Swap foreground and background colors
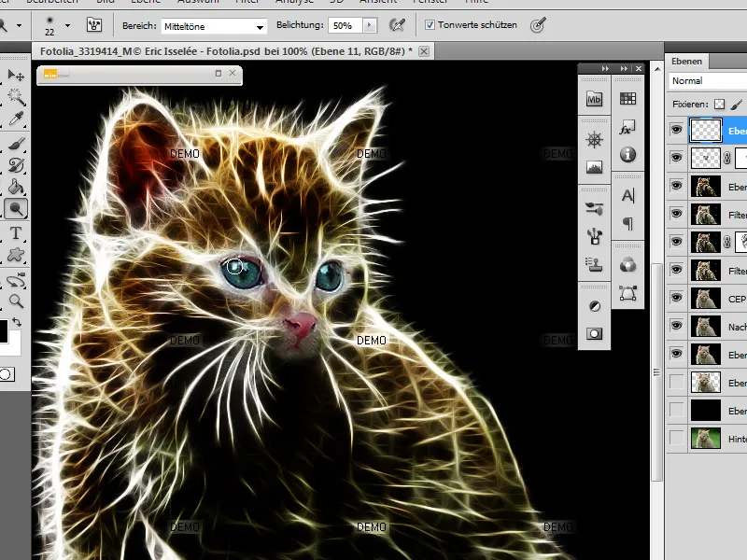Image resolution: width=747 pixels, height=560 pixels. click(17, 322)
